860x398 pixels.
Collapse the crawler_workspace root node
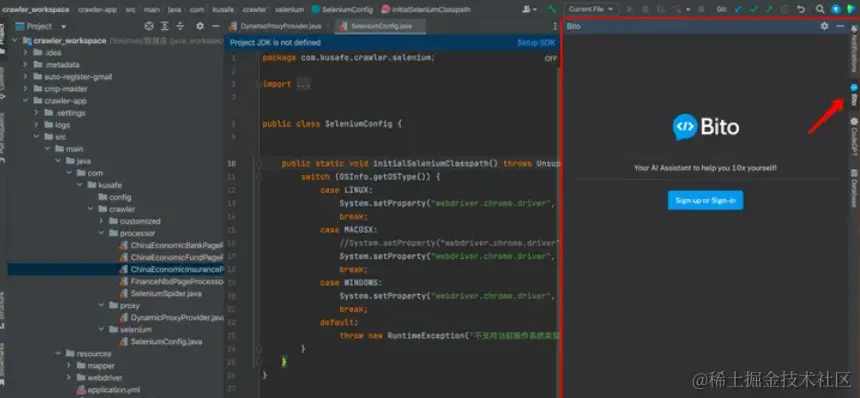14,41
